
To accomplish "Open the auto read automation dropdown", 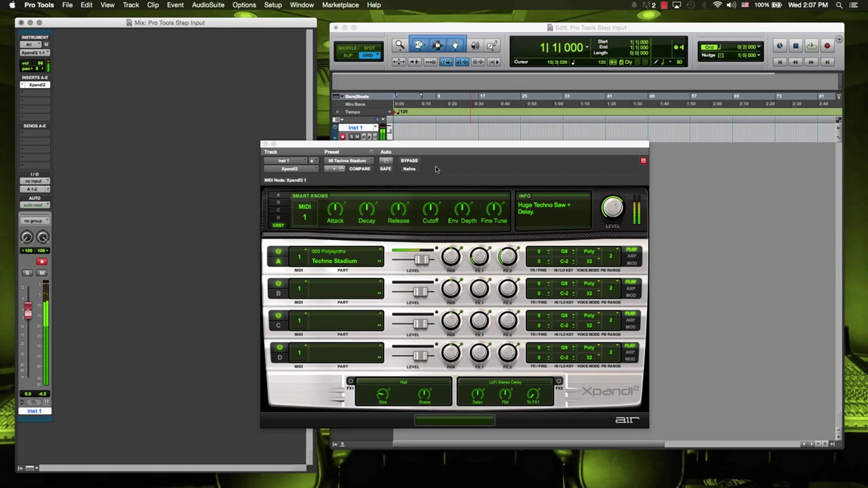I will pyautogui.click(x=35, y=205).
